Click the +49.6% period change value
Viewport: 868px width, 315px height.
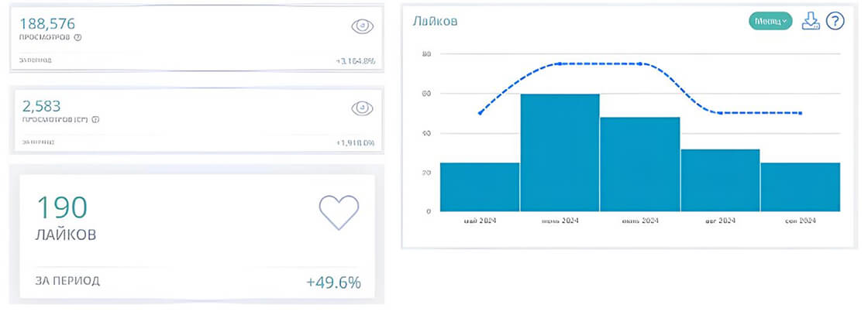(x=333, y=282)
